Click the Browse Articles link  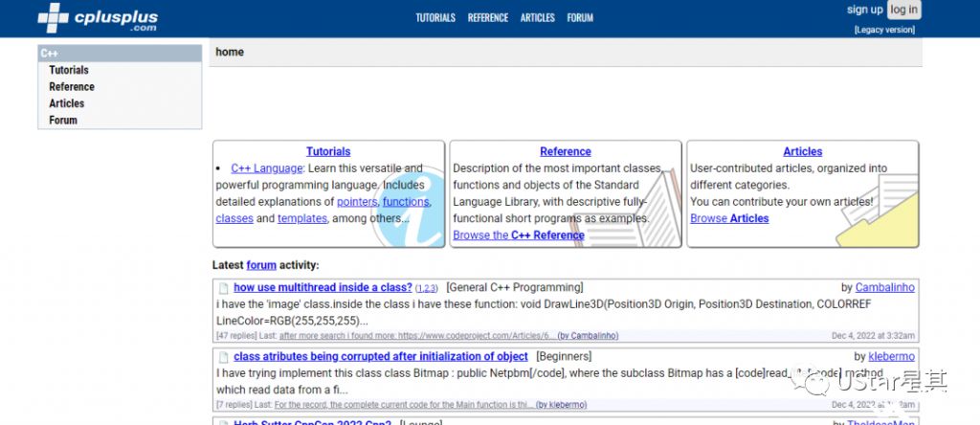point(729,219)
